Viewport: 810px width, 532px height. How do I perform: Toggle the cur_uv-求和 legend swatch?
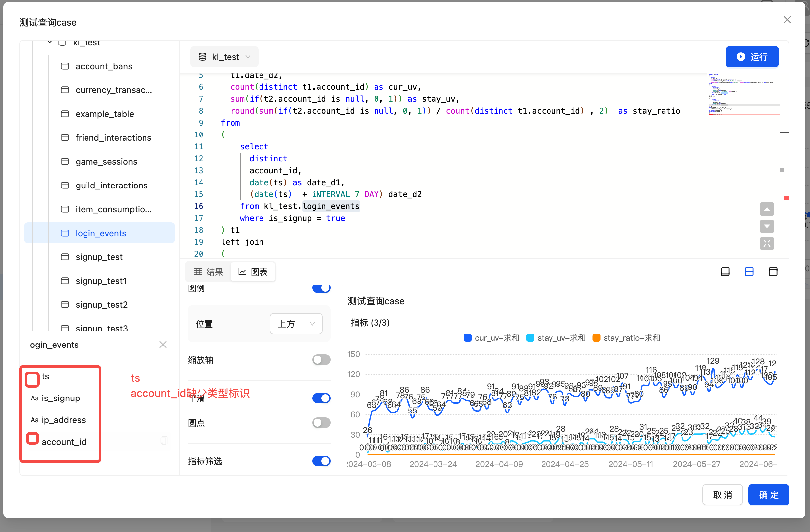click(467, 338)
